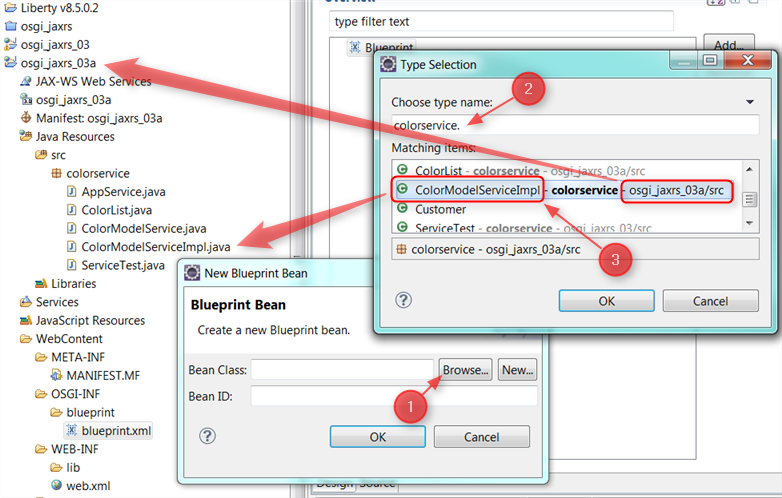The image size is (782, 498).
Task: Click the New button beside Browse
Action: tap(517, 369)
